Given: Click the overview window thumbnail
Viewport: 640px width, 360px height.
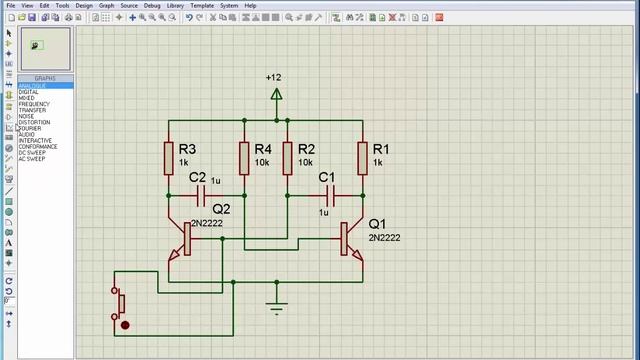Looking at the screenshot, I should (46, 49).
